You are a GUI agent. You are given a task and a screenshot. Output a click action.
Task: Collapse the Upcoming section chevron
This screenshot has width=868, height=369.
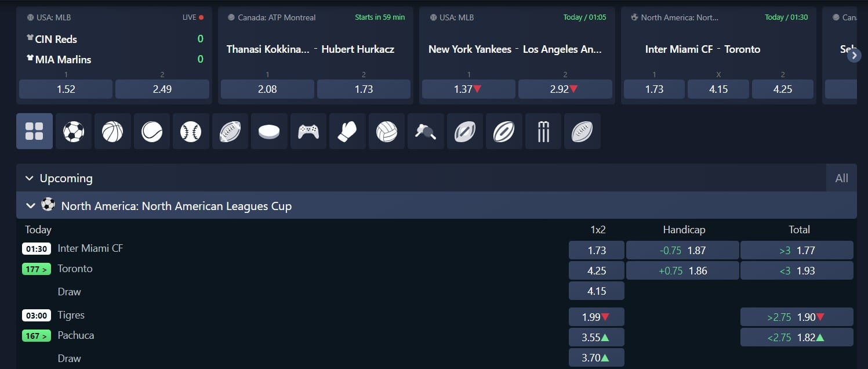[30, 178]
